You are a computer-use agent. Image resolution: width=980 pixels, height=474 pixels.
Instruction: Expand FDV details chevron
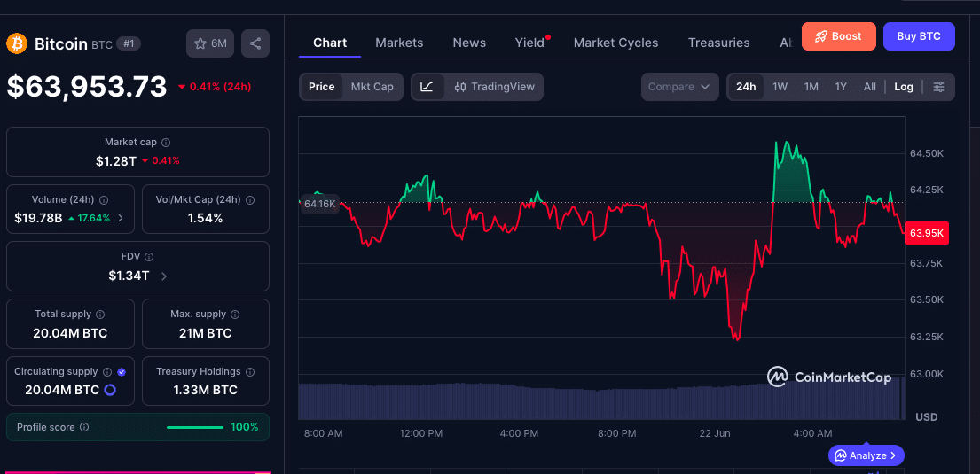pos(164,276)
